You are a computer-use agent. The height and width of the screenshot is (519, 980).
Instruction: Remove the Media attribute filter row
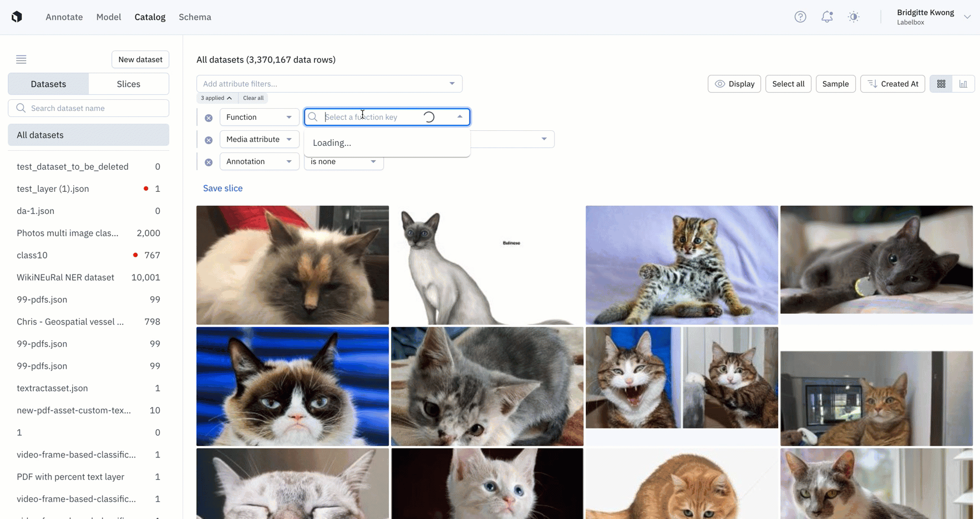[x=209, y=140]
